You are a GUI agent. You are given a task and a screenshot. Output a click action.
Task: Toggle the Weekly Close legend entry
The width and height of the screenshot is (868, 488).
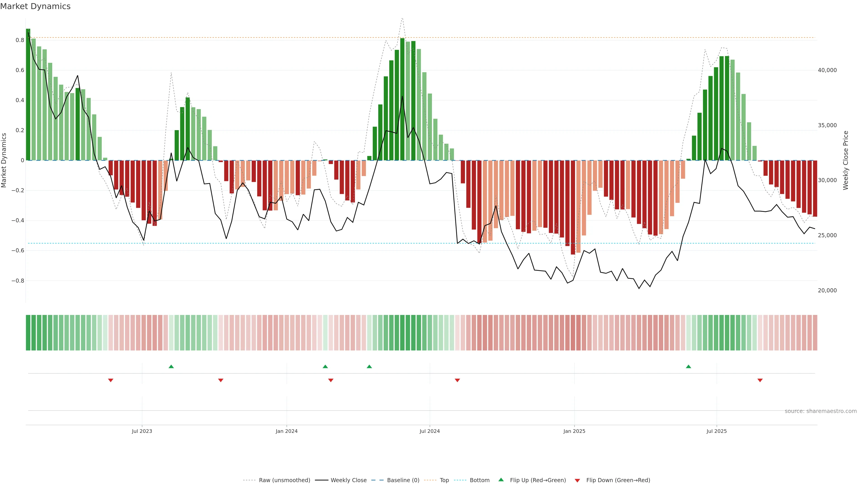click(x=348, y=480)
